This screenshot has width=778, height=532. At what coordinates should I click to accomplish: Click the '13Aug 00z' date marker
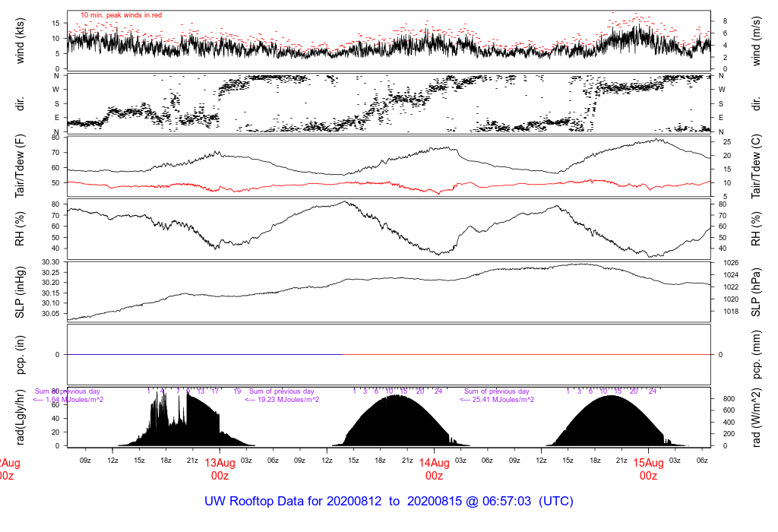pyautogui.click(x=220, y=469)
